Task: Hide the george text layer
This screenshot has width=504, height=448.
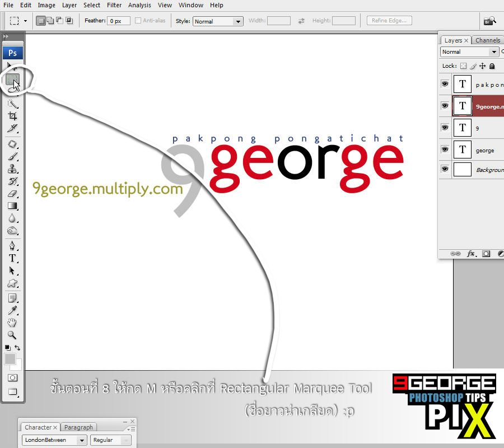Action: coord(445,150)
